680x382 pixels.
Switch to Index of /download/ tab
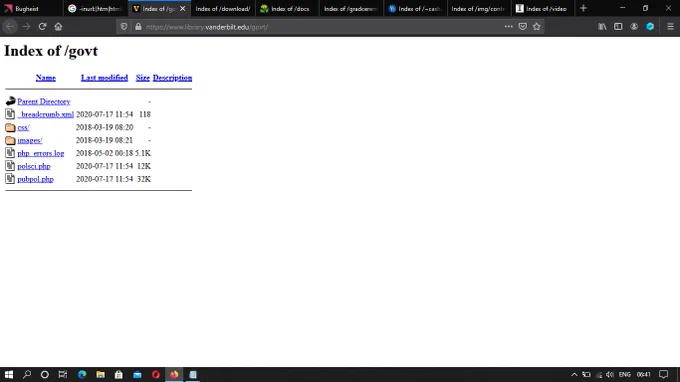(223, 9)
